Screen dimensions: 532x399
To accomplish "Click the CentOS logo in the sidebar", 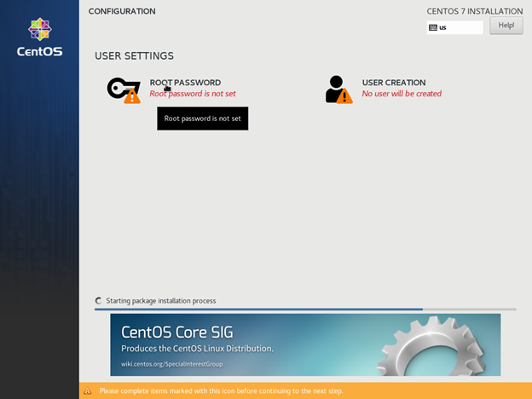I will (39, 37).
